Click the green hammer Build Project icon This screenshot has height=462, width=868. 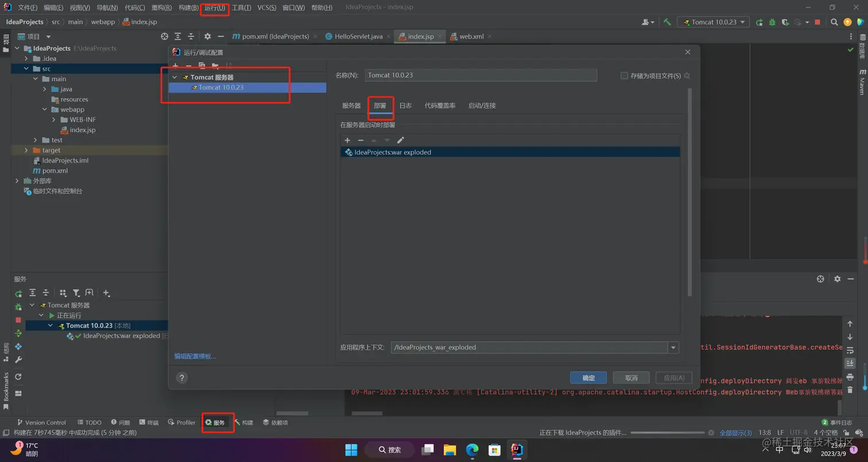(667, 22)
